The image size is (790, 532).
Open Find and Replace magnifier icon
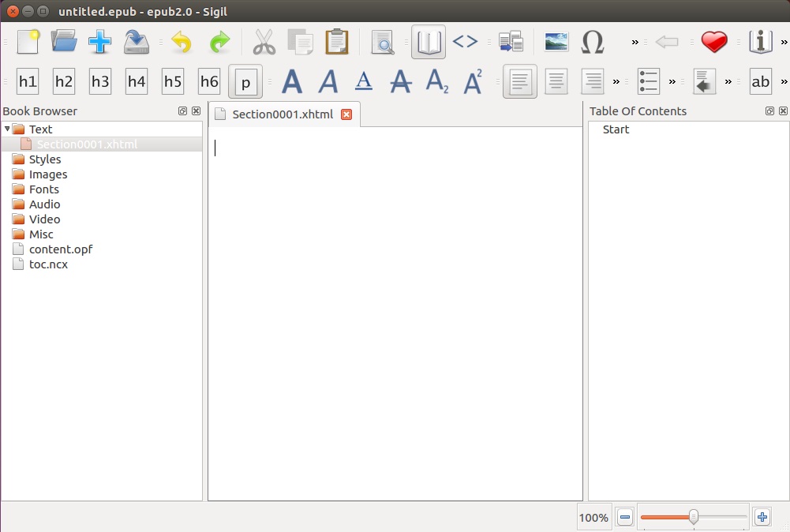(383, 42)
